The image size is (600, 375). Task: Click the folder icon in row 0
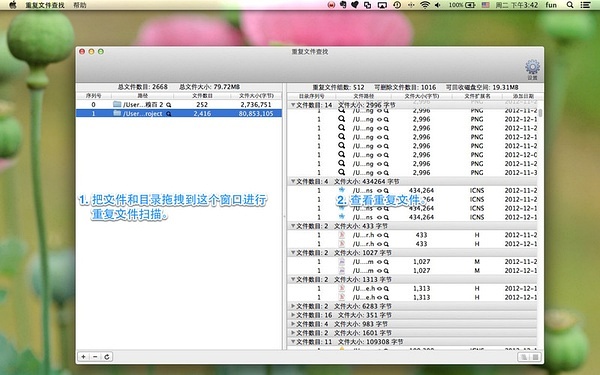(117, 104)
